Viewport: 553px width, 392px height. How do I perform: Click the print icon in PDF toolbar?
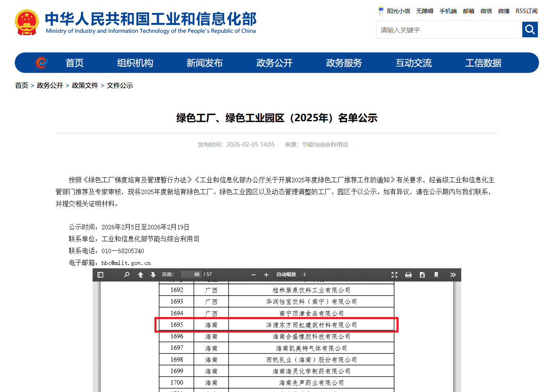coord(408,274)
